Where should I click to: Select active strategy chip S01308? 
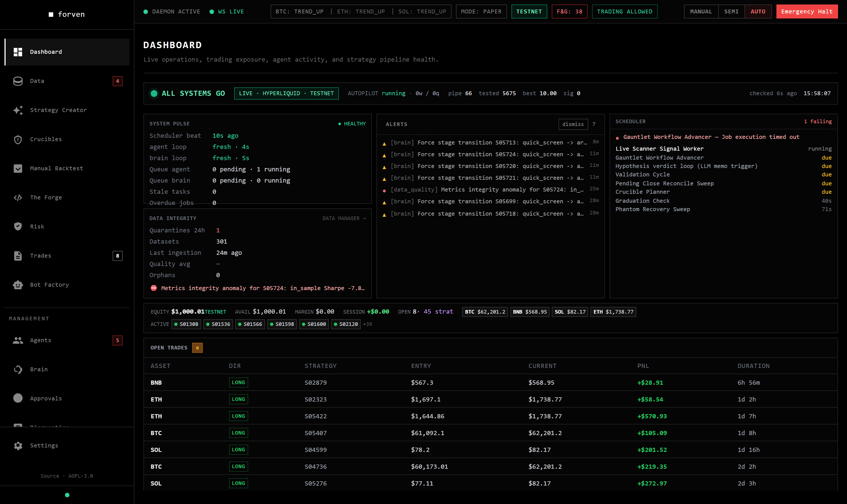(x=186, y=324)
